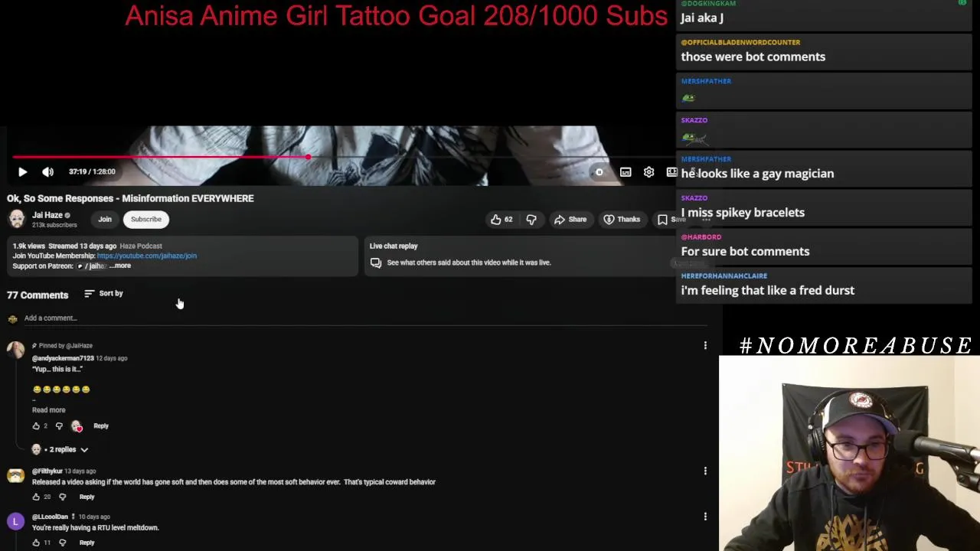Dislike the pinned @andyackerman7123 comment

59,426
